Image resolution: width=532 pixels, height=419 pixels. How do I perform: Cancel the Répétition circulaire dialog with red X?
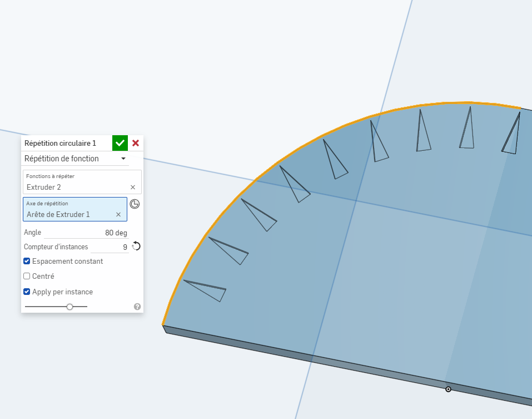click(136, 143)
